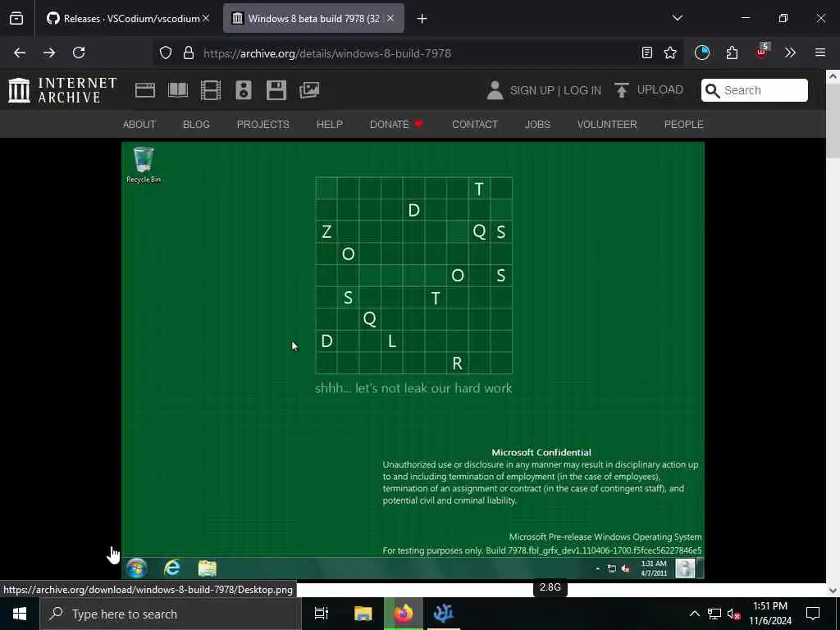Click the Type here to search box
The image size is (840, 630).
pyautogui.click(x=171, y=614)
